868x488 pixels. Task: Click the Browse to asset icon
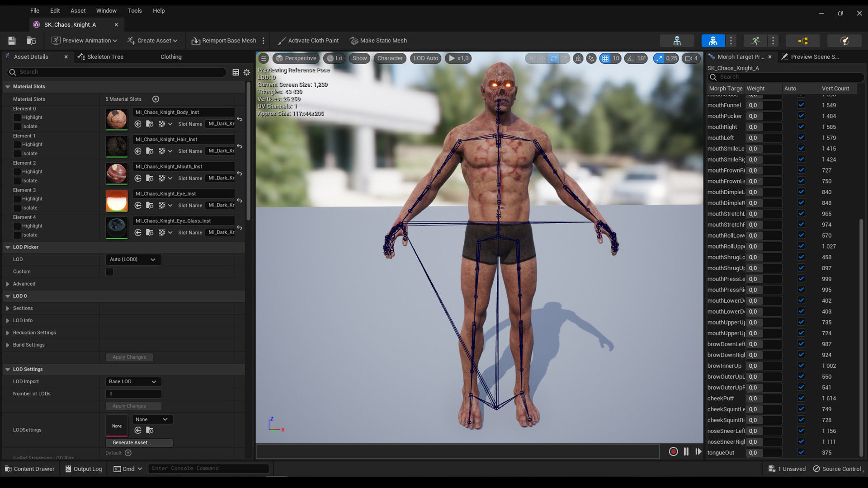[x=31, y=41]
